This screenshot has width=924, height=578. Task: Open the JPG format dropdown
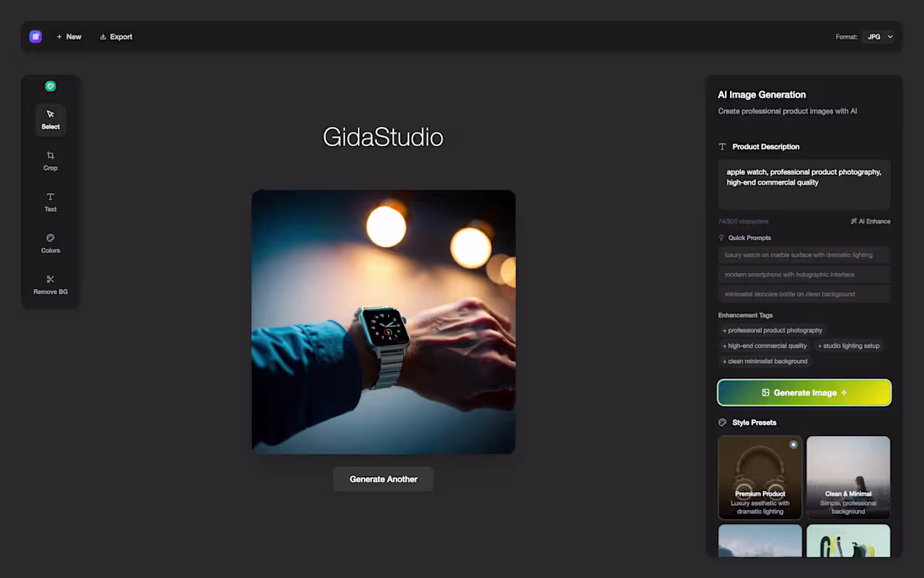(878, 36)
